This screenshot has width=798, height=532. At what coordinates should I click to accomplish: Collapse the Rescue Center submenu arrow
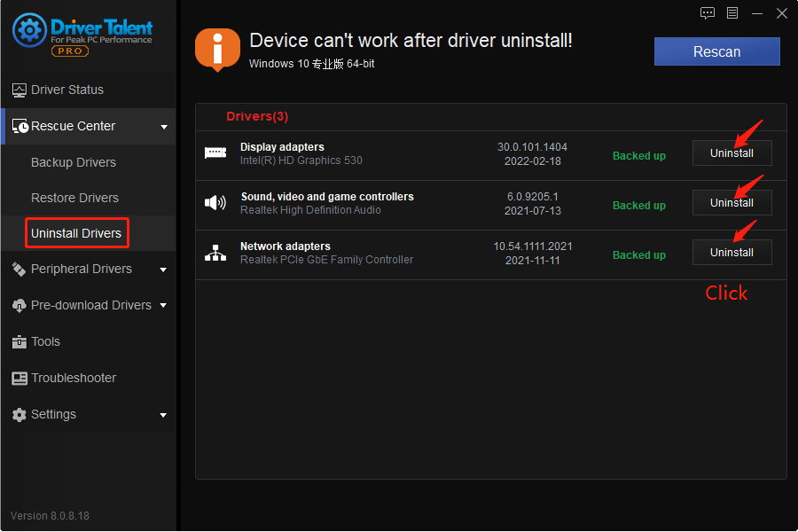(164, 127)
